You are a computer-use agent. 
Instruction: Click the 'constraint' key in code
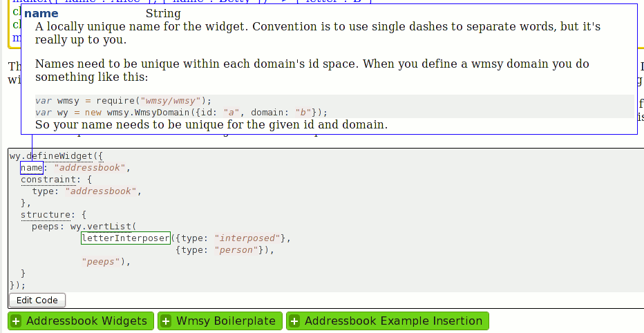[48, 180]
